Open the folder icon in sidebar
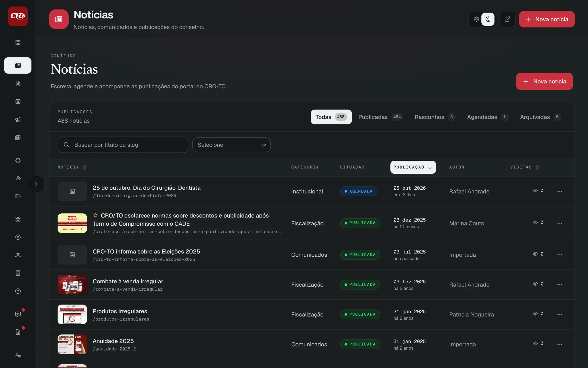This screenshot has height=368, width=588. (x=18, y=196)
